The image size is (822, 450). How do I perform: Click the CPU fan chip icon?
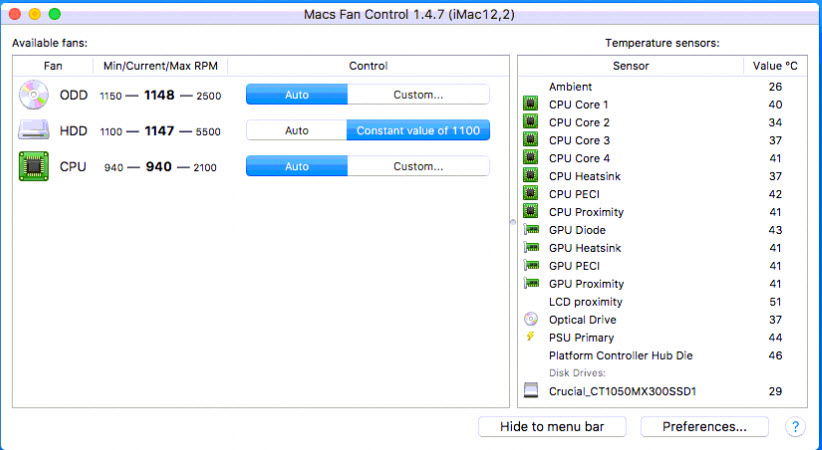(34, 166)
